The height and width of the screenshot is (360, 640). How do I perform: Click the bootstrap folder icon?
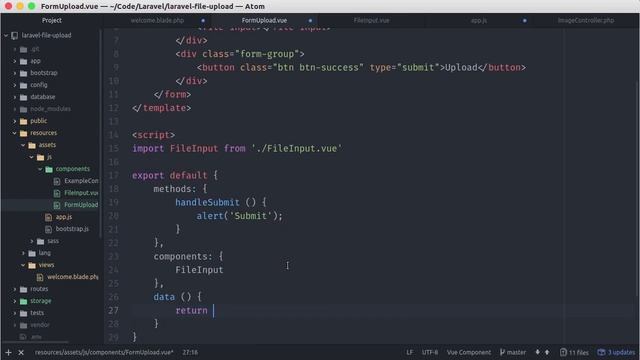(24, 73)
